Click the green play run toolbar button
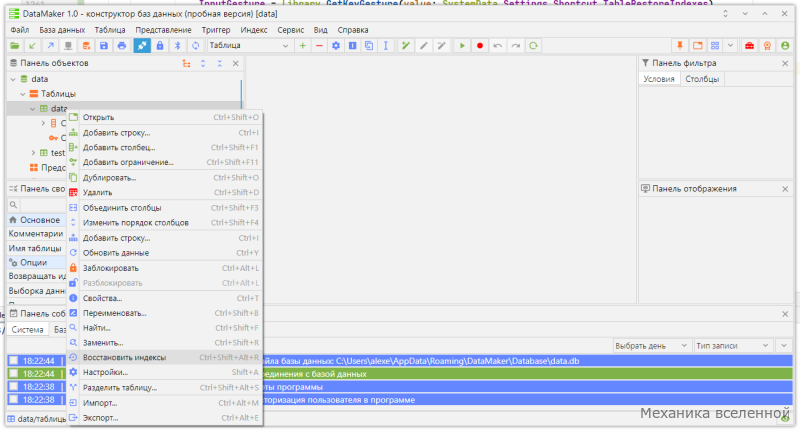This screenshot has width=800, height=431. click(x=462, y=46)
